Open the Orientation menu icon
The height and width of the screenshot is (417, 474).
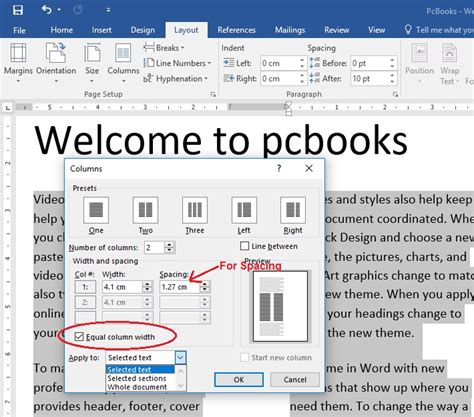[56, 53]
